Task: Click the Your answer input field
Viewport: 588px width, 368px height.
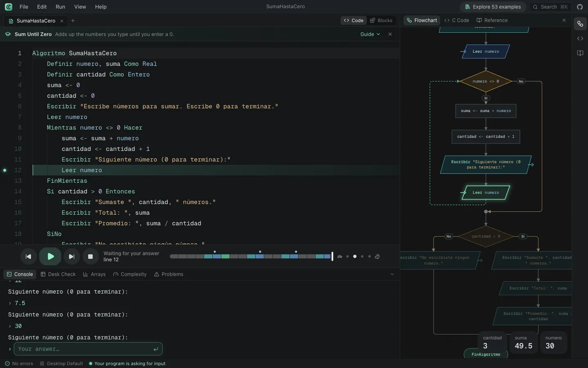Action: [x=88, y=349]
